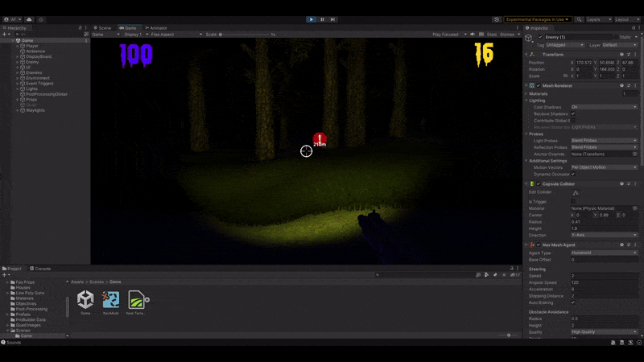
Task: Toggle Receive Shadows checkbox
Action: point(573,113)
